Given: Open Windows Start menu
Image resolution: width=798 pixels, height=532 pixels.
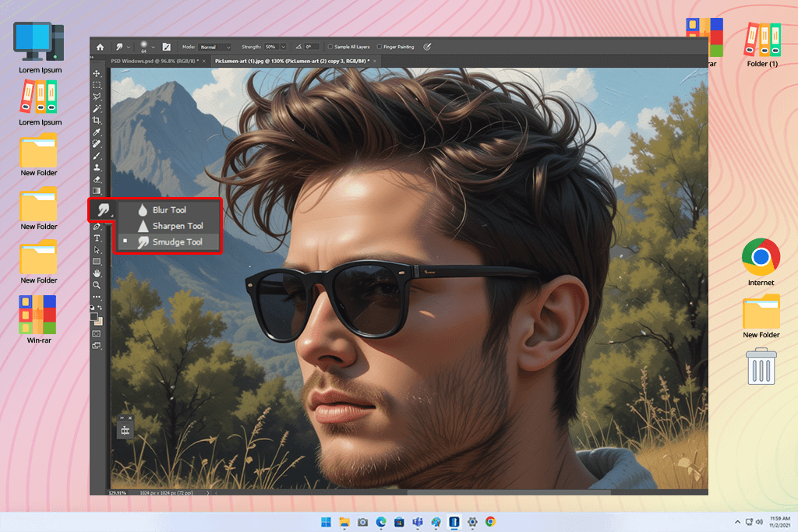Looking at the screenshot, I should [x=327, y=522].
